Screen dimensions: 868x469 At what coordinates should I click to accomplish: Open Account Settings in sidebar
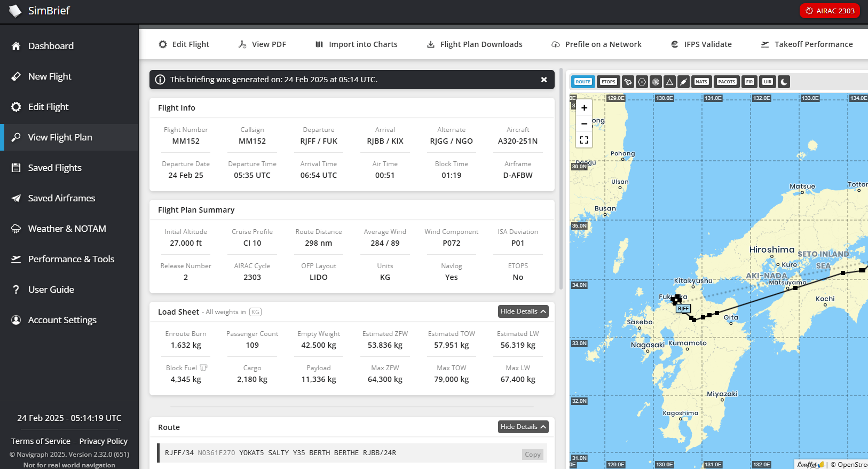[69, 320]
